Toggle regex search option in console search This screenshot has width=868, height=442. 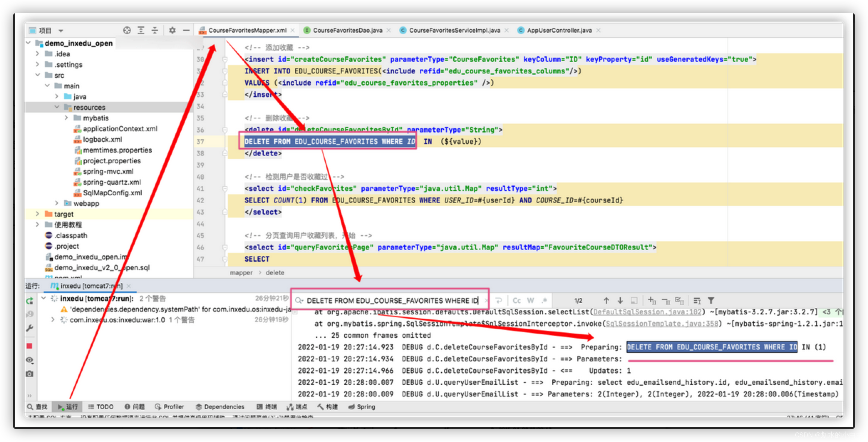coord(544,300)
